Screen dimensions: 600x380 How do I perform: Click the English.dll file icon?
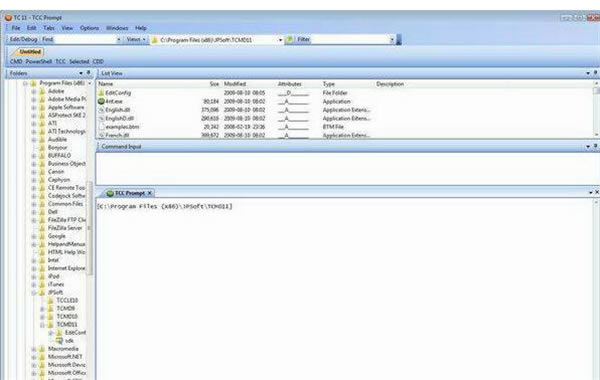[101, 110]
